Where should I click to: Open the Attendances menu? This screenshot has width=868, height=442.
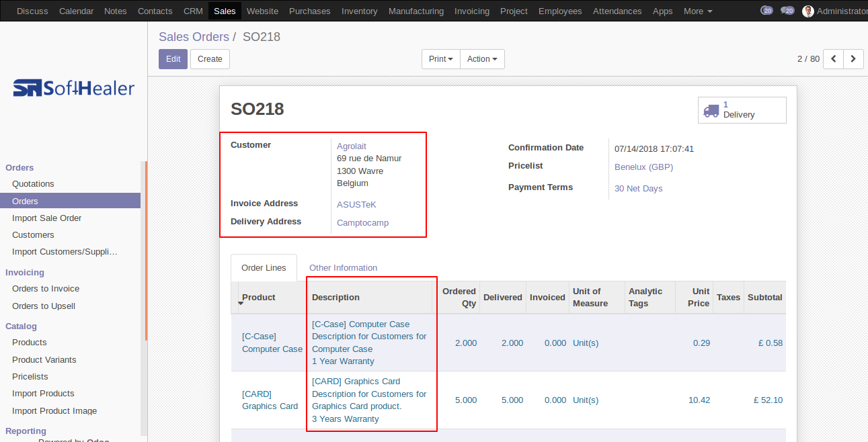click(617, 11)
